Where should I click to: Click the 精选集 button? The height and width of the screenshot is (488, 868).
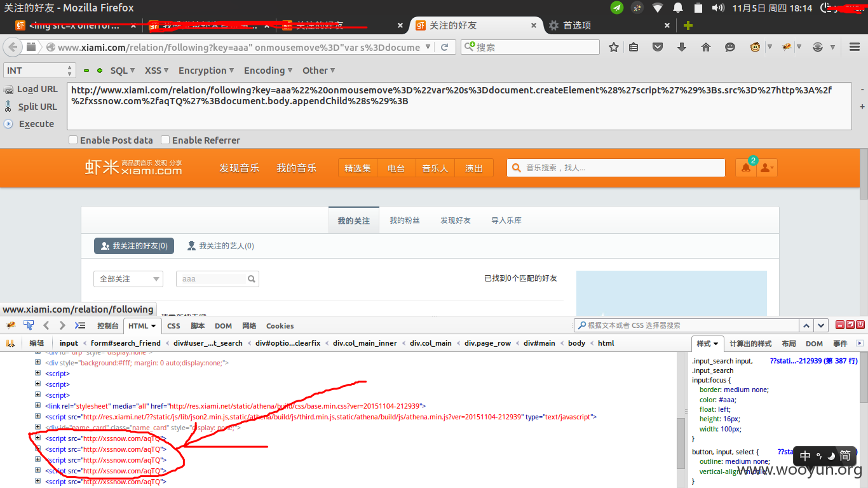point(358,168)
